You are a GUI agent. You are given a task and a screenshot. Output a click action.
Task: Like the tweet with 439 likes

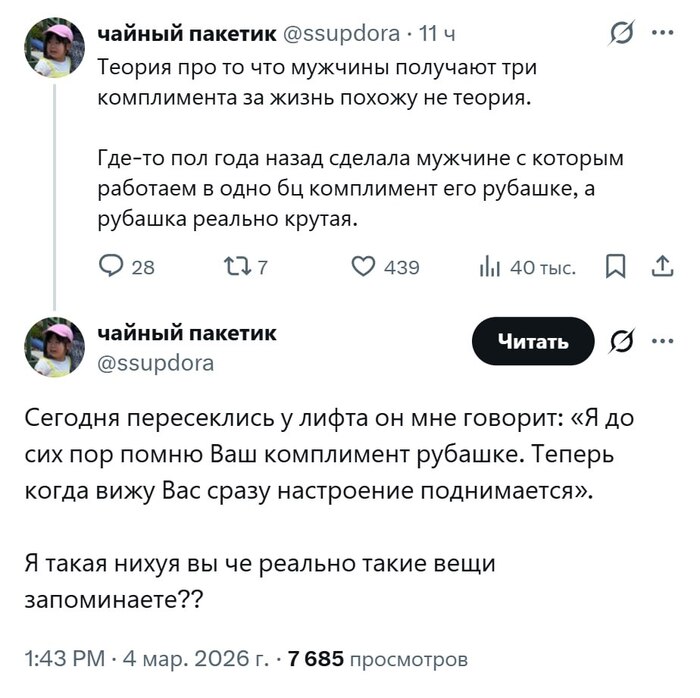point(363,267)
